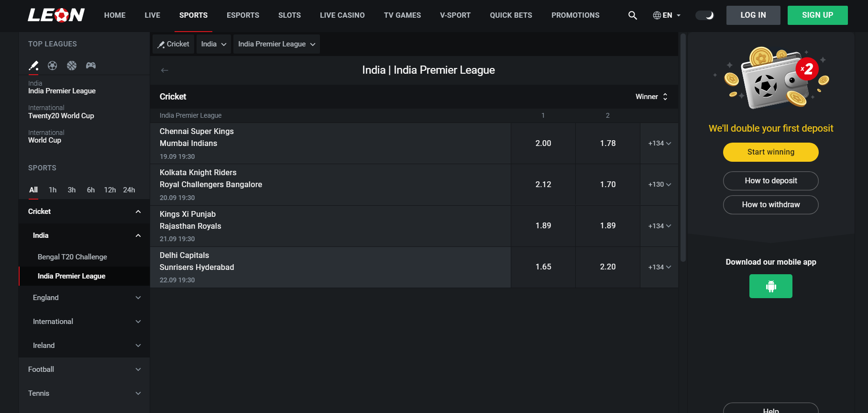
Task: Toggle the dark mode switch
Action: point(704,15)
